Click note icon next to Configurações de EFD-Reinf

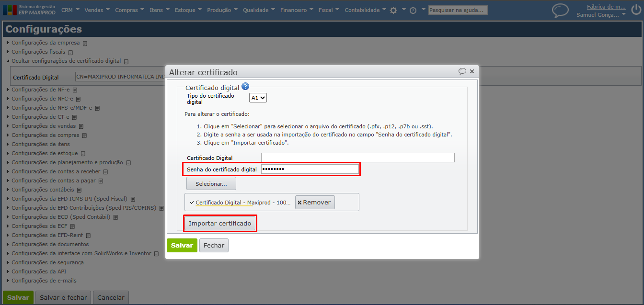[88, 236]
